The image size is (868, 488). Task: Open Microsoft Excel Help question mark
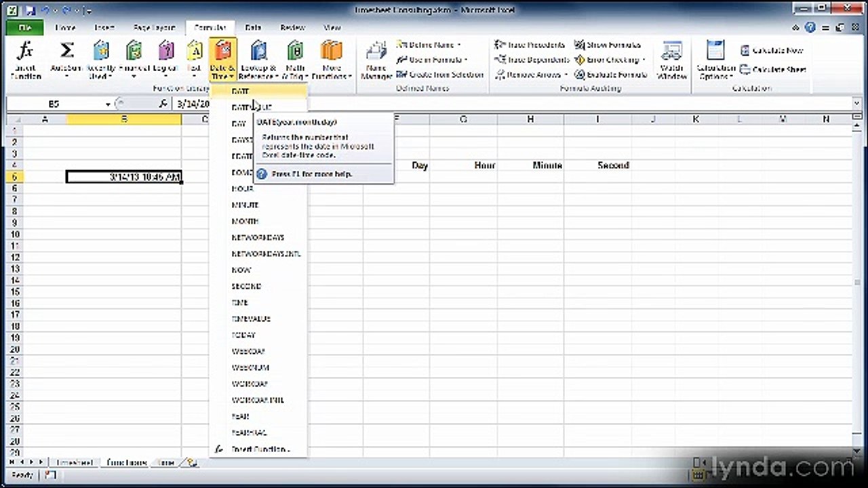pos(810,28)
